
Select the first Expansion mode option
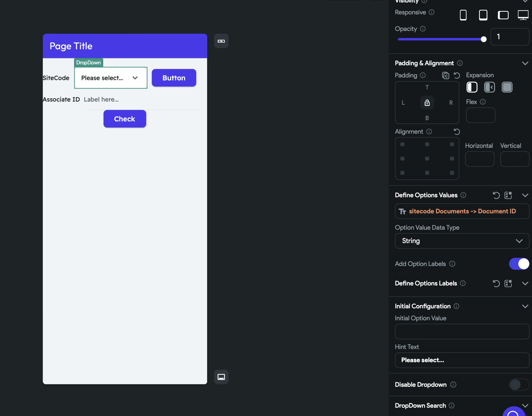472,87
